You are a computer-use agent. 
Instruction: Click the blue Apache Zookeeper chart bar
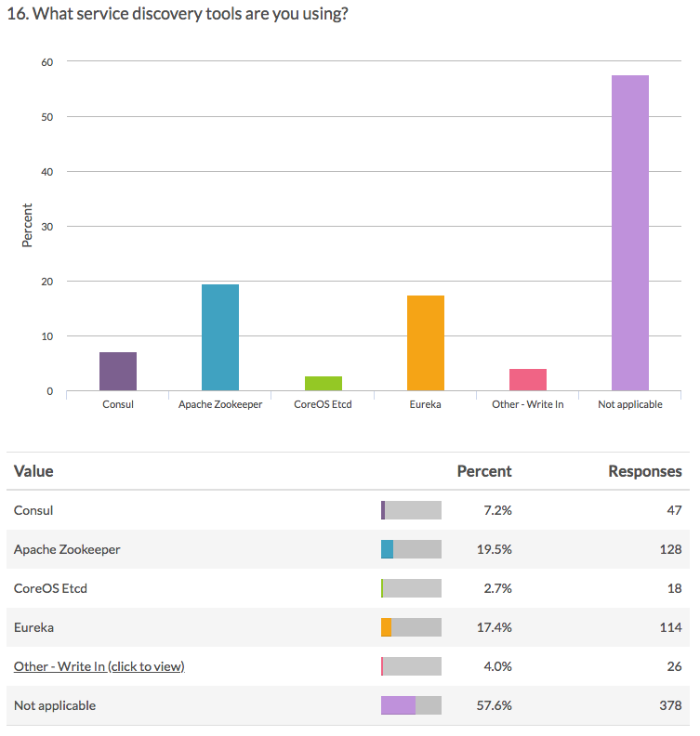coord(220,337)
